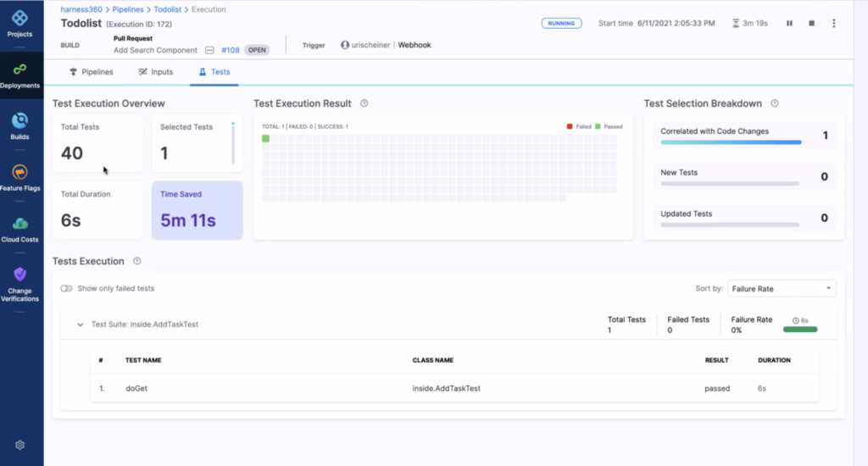This screenshot has height=466, width=868.
Task: Click the Start time 6/11/2021 text
Action: click(x=657, y=23)
